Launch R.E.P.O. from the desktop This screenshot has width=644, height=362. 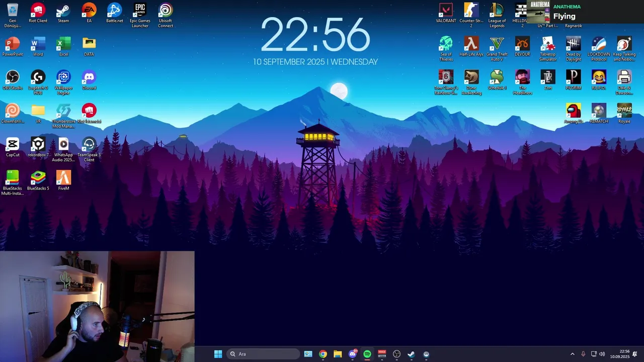coord(599,80)
